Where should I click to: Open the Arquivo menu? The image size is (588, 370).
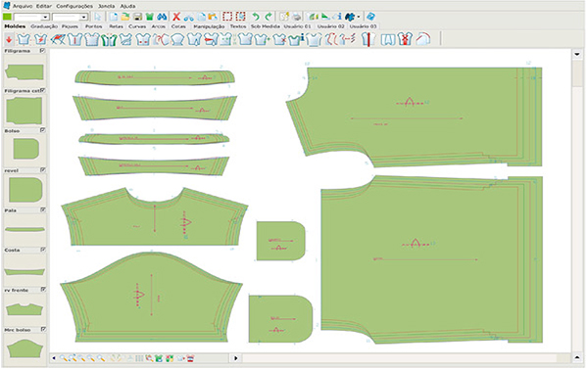pos(23,6)
